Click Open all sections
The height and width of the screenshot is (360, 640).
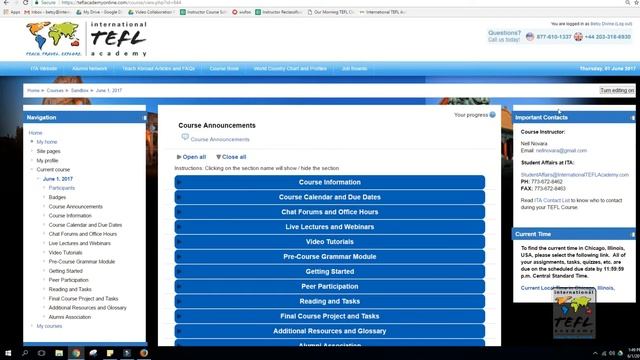[191, 157]
